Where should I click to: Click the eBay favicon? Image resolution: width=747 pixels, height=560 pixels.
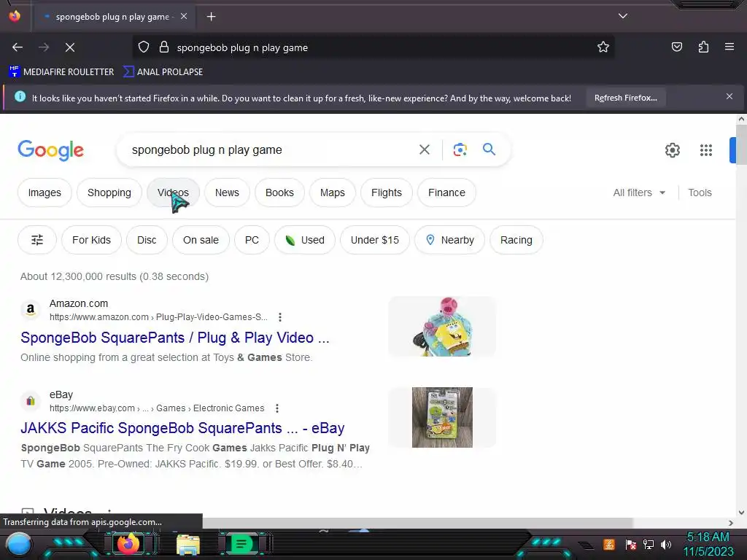[x=31, y=401]
